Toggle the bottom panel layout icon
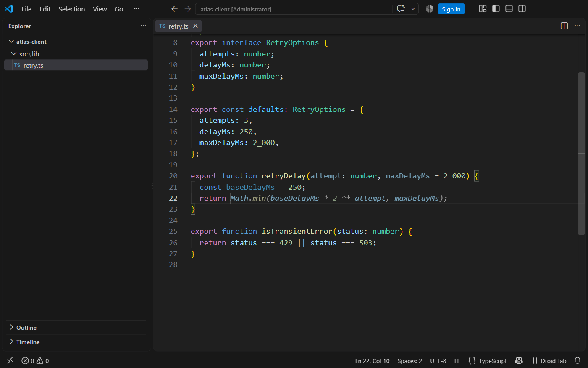 (x=509, y=9)
